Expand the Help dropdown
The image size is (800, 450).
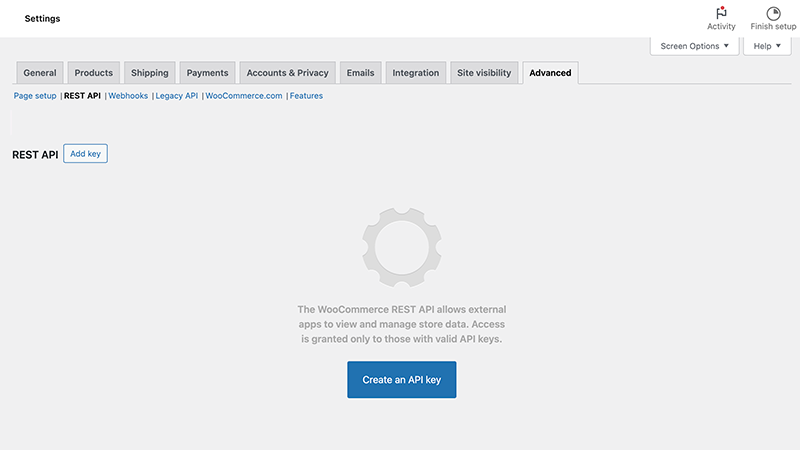pos(767,46)
